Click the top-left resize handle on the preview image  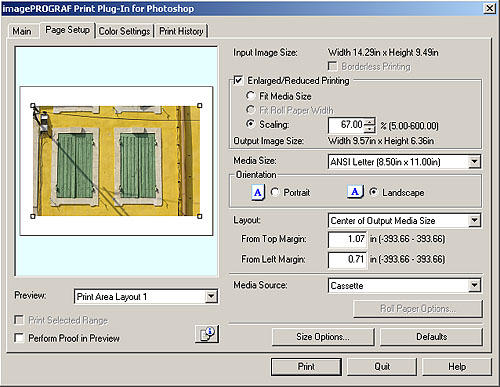33,106
